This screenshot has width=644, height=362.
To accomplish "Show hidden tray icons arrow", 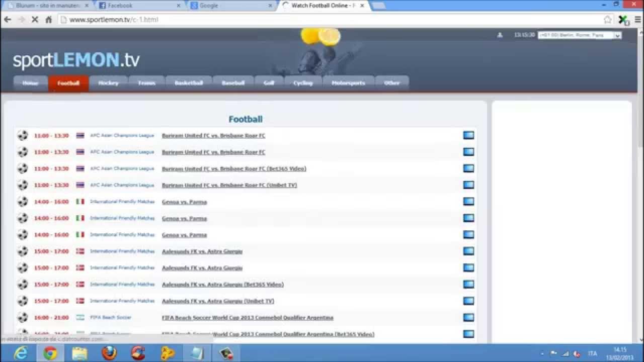I will (x=542, y=353).
